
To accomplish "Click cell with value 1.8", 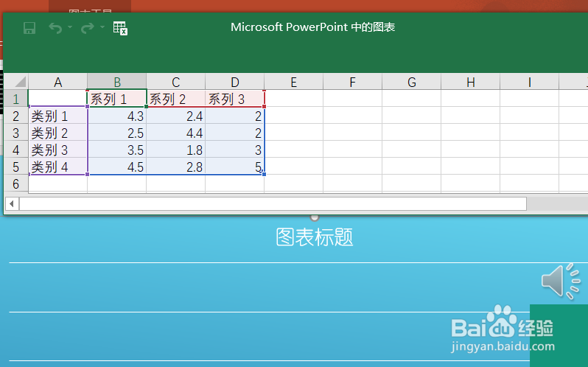I will tap(176, 150).
